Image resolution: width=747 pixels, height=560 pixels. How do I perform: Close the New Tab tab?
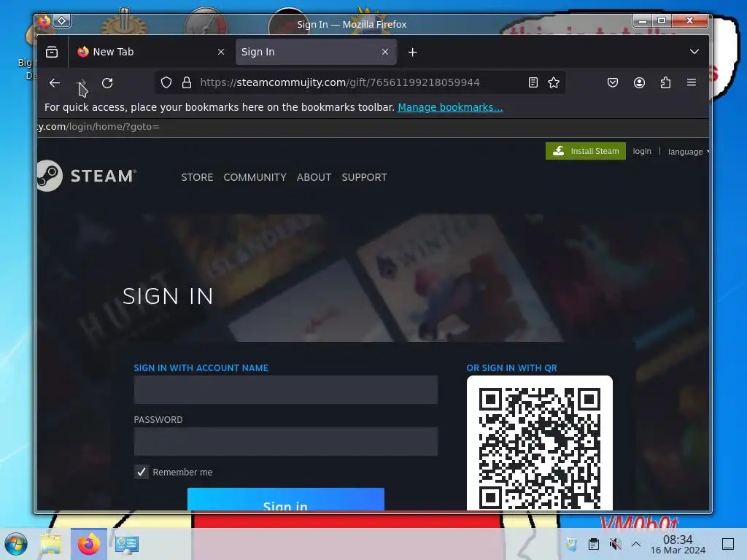coord(221,52)
